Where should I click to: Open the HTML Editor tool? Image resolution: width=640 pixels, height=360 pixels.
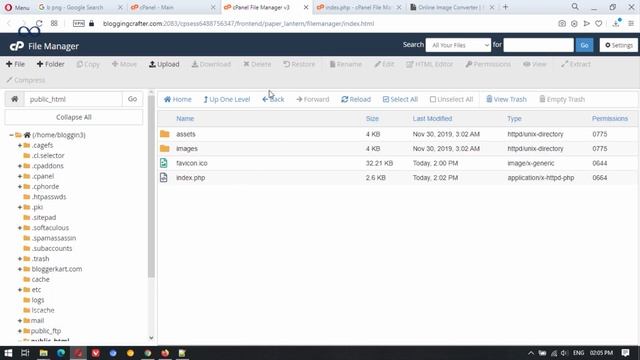click(x=429, y=64)
